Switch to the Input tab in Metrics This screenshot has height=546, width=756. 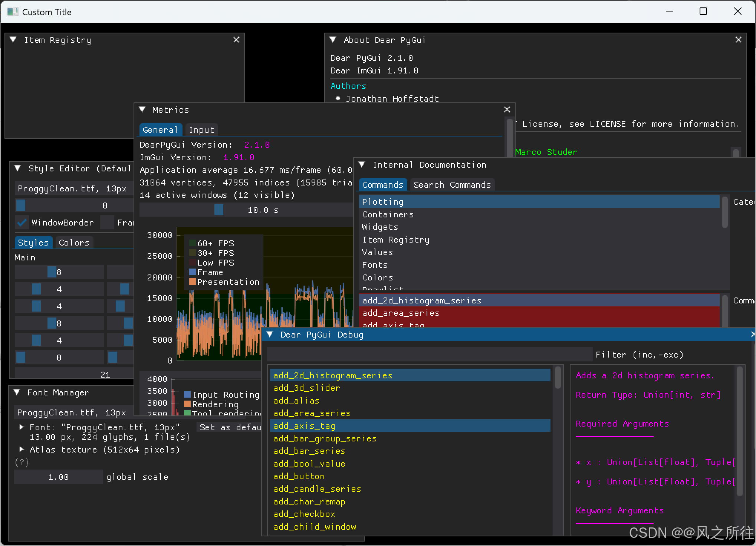pos(201,130)
